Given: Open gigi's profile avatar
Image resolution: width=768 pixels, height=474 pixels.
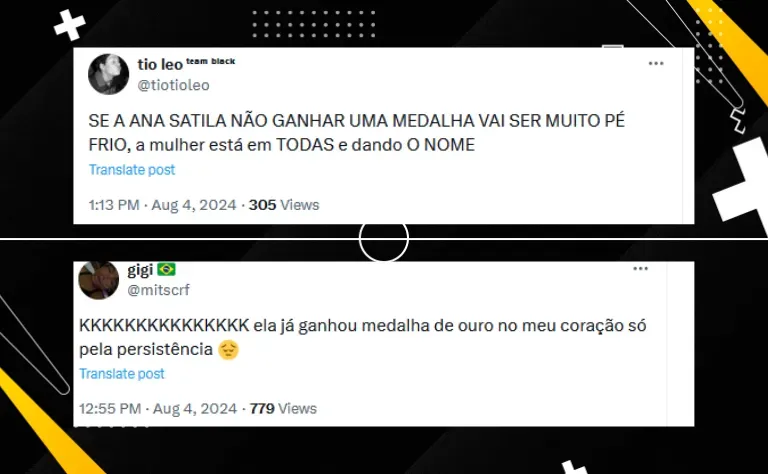Looking at the screenshot, I should click(x=98, y=280).
